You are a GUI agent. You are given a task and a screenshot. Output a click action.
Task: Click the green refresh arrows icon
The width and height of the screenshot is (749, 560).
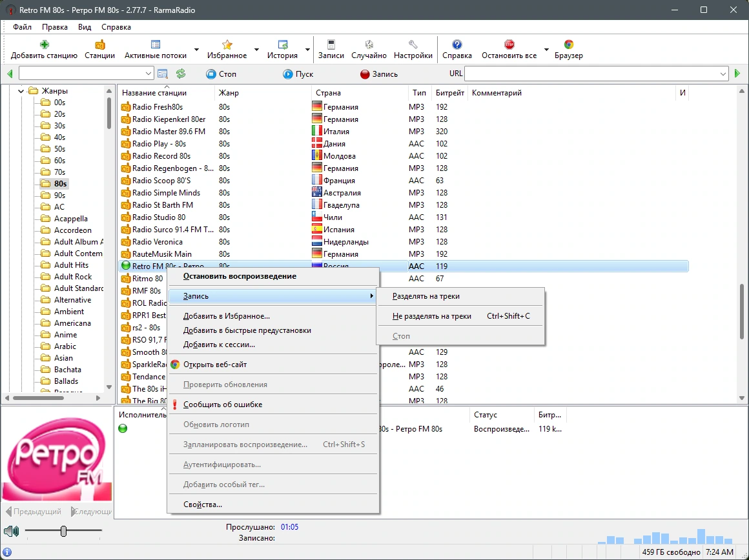[x=181, y=74]
